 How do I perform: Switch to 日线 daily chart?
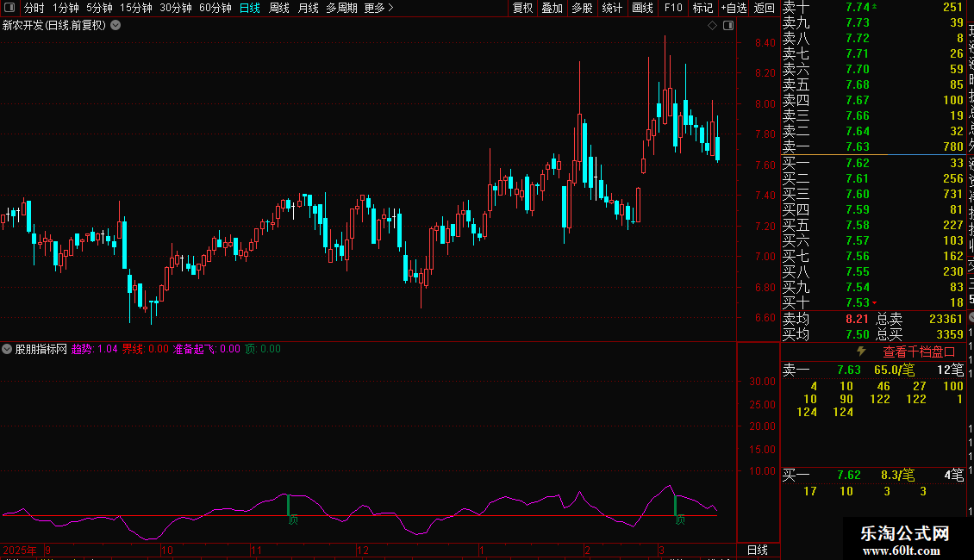[250, 8]
